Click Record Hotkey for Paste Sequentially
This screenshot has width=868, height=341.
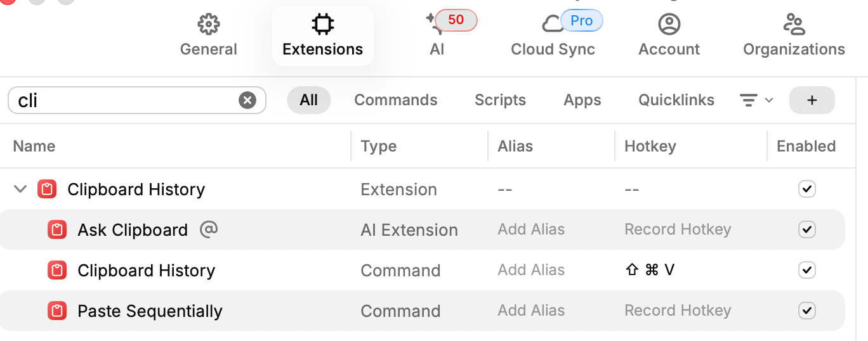coord(678,311)
